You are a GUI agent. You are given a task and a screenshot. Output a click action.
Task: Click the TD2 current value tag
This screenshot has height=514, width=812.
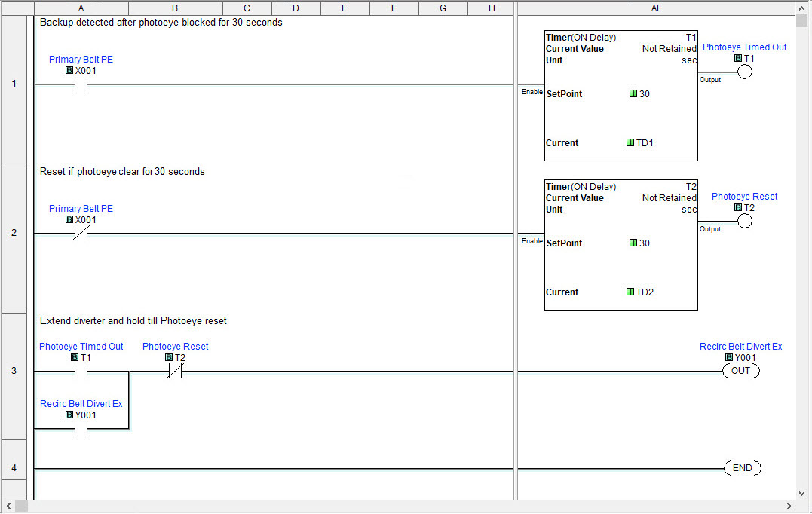tap(645, 292)
